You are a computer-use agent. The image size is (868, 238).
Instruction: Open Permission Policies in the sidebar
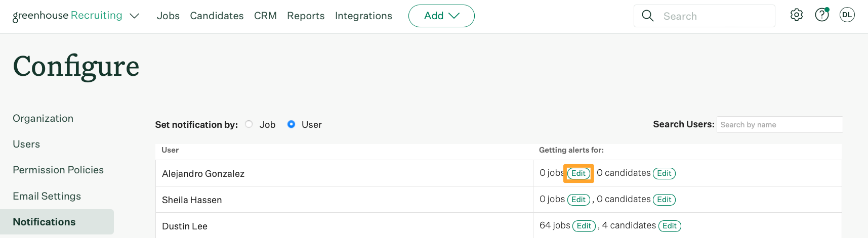pos(58,170)
